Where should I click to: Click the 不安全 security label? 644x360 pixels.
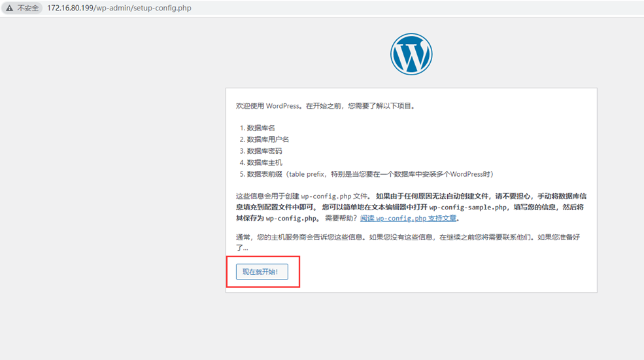[x=28, y=8]
